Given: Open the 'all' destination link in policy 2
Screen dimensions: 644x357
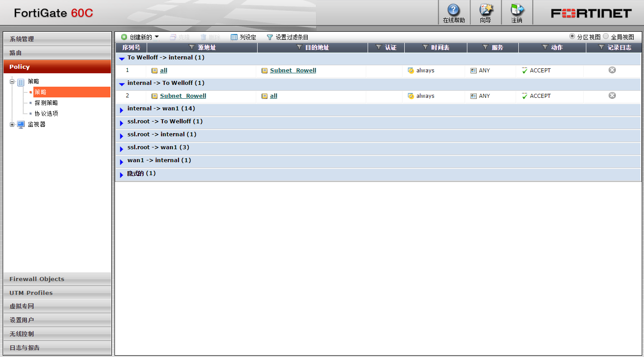Looking at the screenshot, I should [274, 96].
